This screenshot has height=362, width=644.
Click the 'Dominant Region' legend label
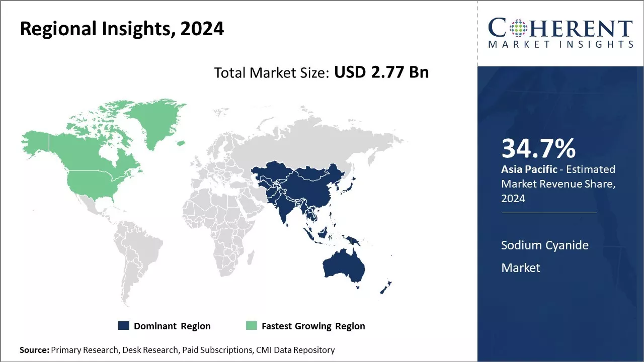point(172,326)
